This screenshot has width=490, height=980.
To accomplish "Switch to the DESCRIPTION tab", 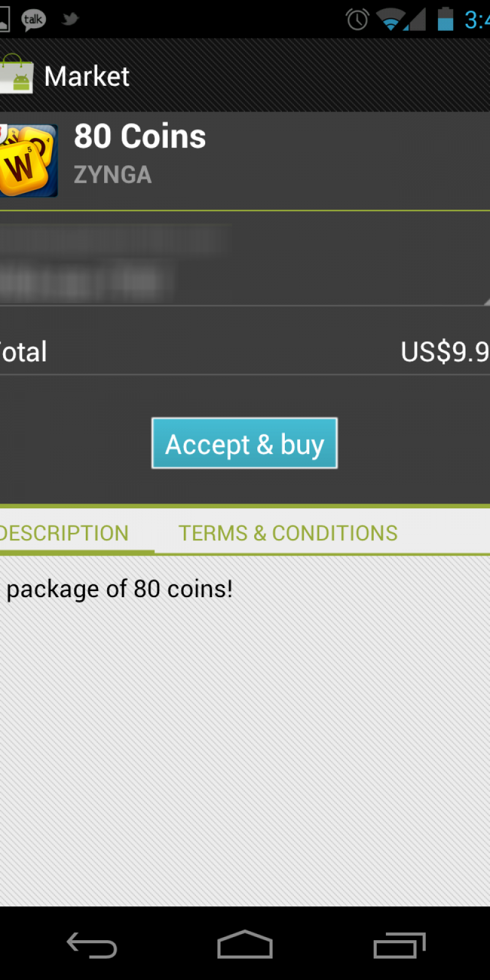I will (x=64, y=533).
